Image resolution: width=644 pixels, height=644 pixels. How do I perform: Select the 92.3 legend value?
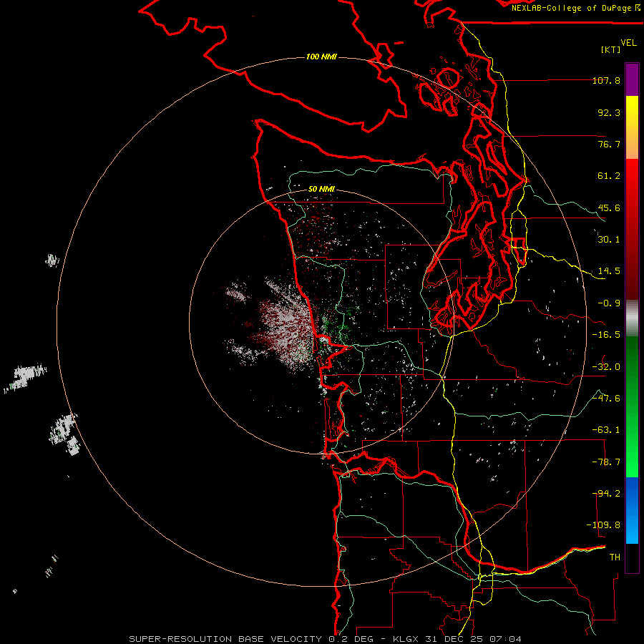[x=609, y=112]
